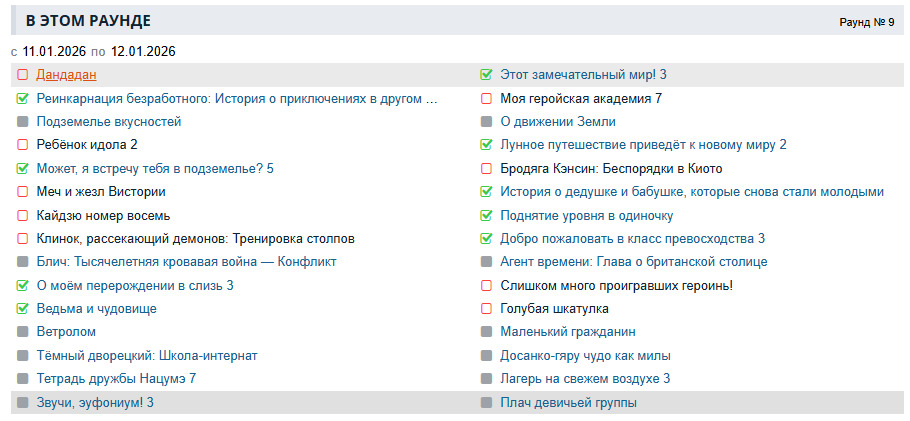Select Моя геройская академия 7 title
Screen dimensions: 910x421
pos(581,99)
